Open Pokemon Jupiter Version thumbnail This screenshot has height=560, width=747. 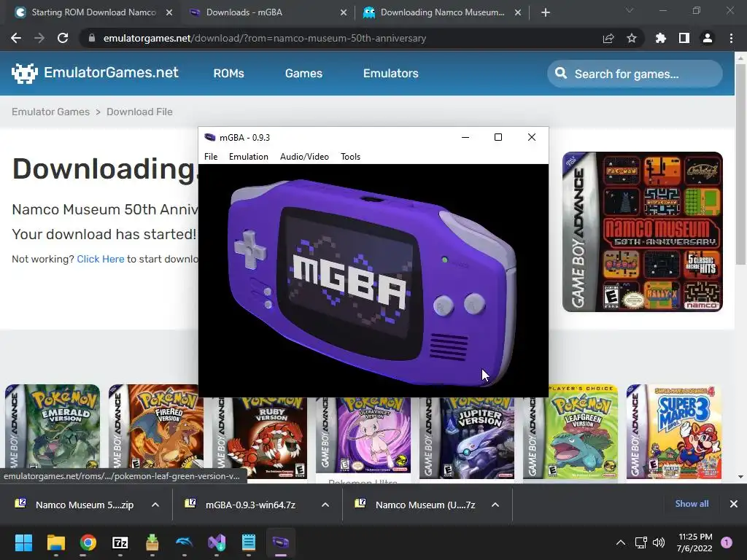pyautogui.click(x=467, y=438)
